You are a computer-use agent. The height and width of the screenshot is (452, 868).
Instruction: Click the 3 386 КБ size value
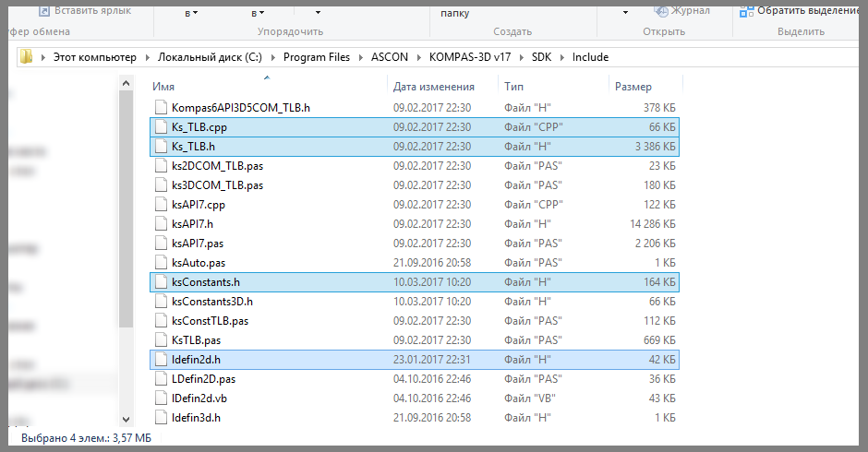[x=656, y=146]
